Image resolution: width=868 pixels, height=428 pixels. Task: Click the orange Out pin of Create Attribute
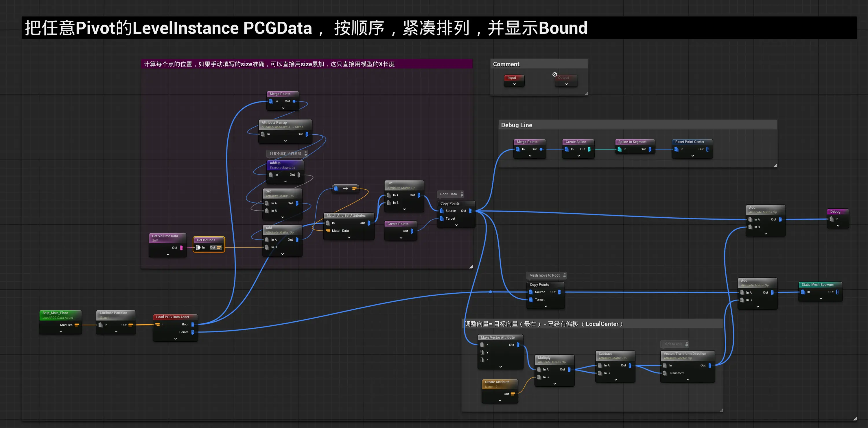click(x=513, y=394)
